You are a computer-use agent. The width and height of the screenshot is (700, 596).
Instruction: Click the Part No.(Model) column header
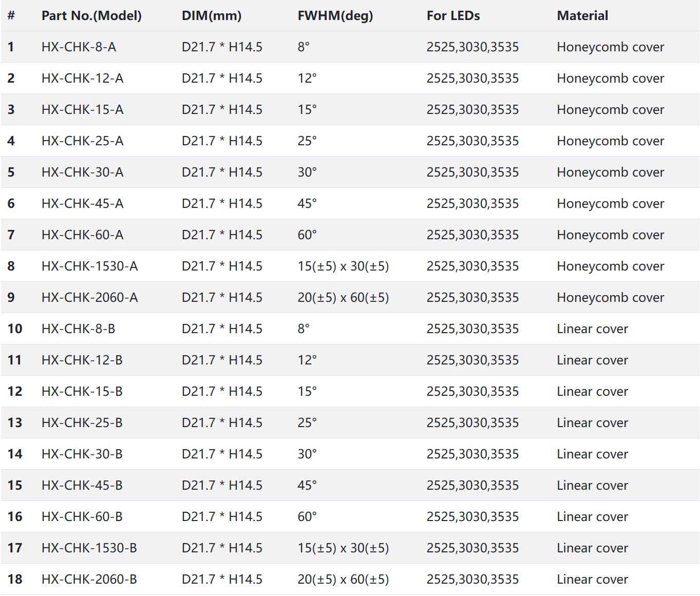tap(91, 16)
